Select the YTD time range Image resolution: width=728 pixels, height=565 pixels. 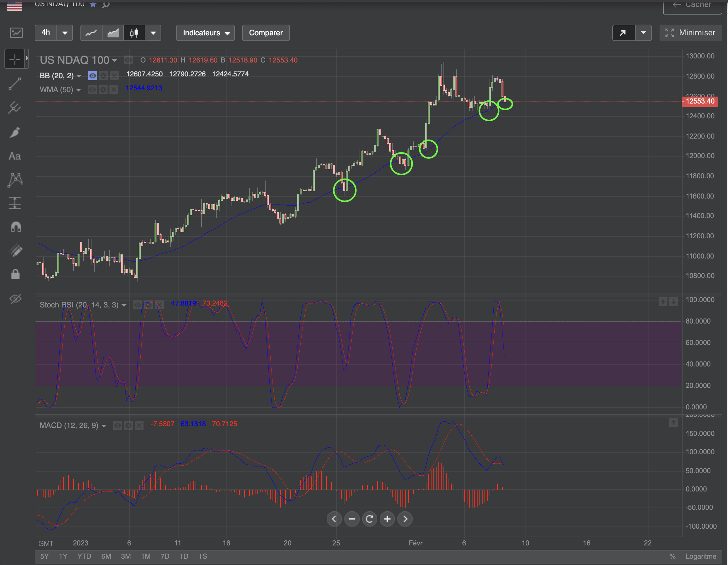tap(84, 556)
